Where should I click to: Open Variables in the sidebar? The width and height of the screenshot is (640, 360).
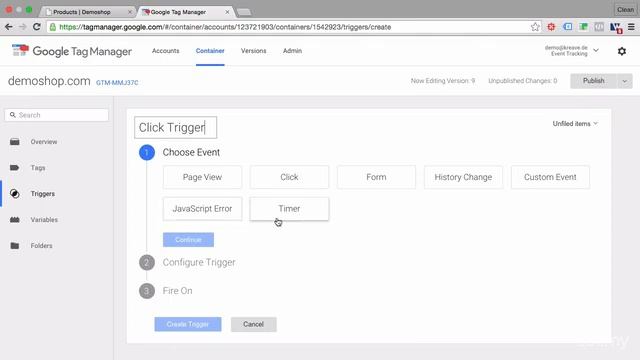pos(44,220)
